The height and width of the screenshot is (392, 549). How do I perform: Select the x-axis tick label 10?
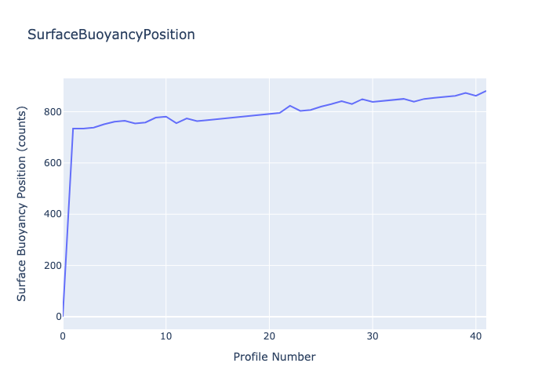click(165, 336)
